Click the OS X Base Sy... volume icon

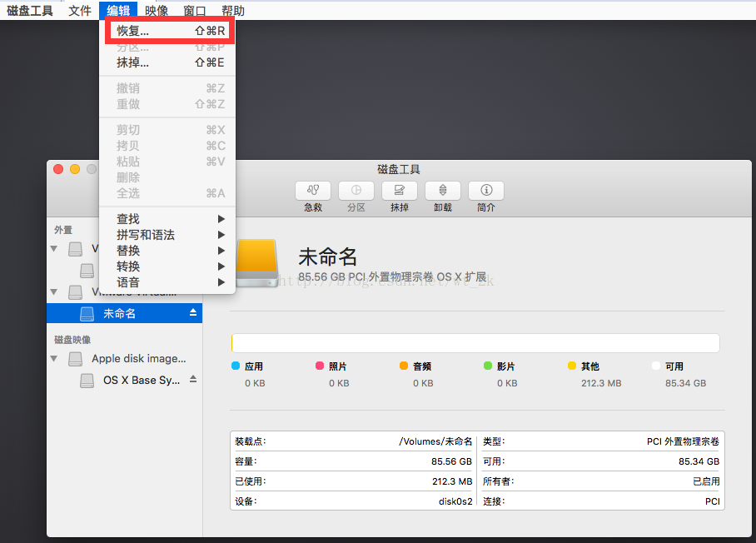coord(87,381)
